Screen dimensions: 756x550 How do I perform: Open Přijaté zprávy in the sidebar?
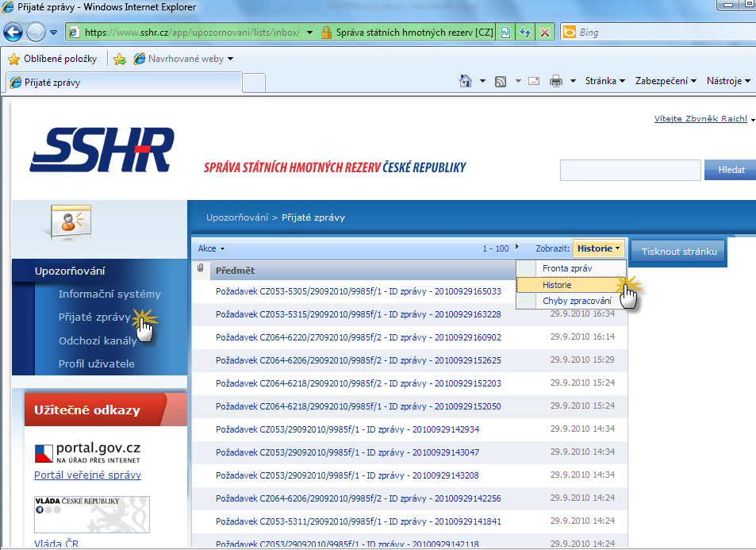(x=94, y=317)
